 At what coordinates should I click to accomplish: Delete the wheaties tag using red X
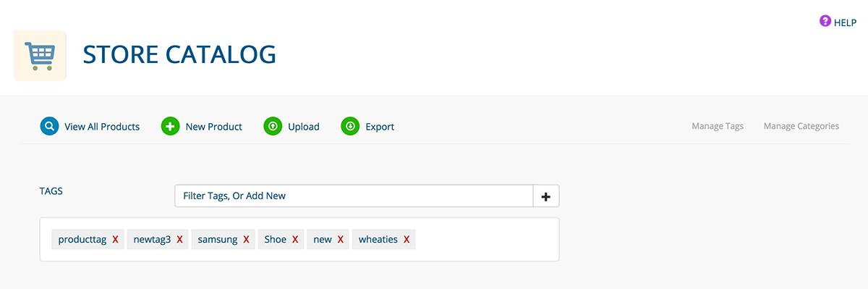pos(407,239)
